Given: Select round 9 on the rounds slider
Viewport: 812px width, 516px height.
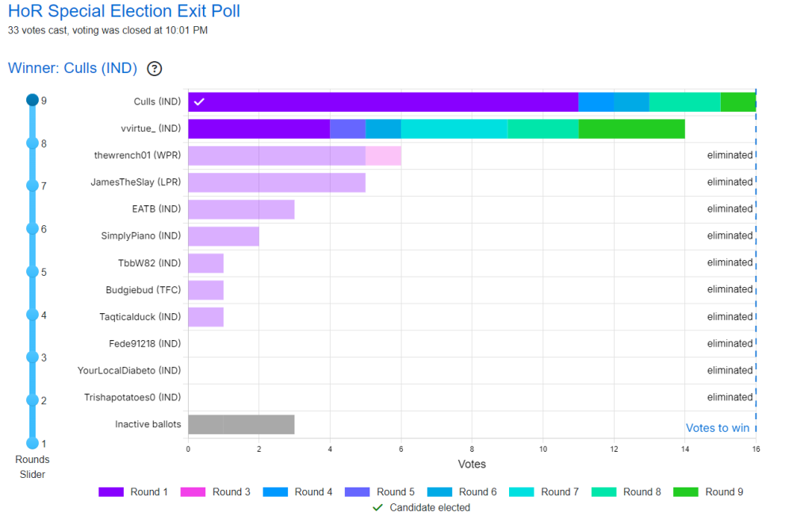Looking at the screenshot, I should pyautogui.click(x=33, y=100).
